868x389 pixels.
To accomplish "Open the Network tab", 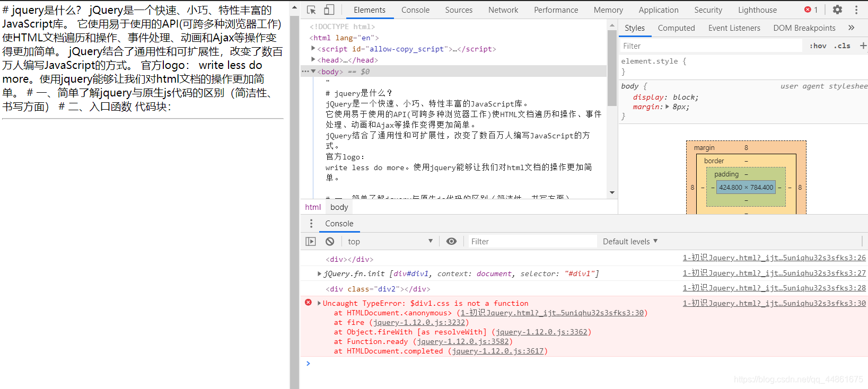I will click(503, 10).
